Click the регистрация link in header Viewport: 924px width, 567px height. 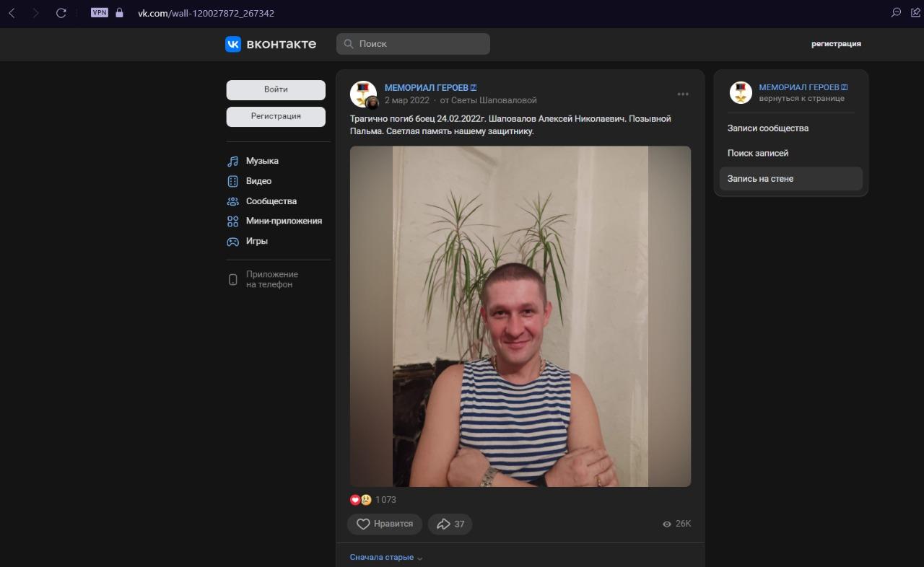(836, 44)
